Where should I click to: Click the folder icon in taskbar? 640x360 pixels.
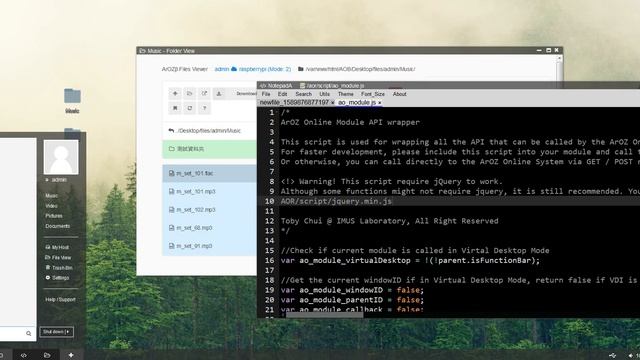point(47,356)
